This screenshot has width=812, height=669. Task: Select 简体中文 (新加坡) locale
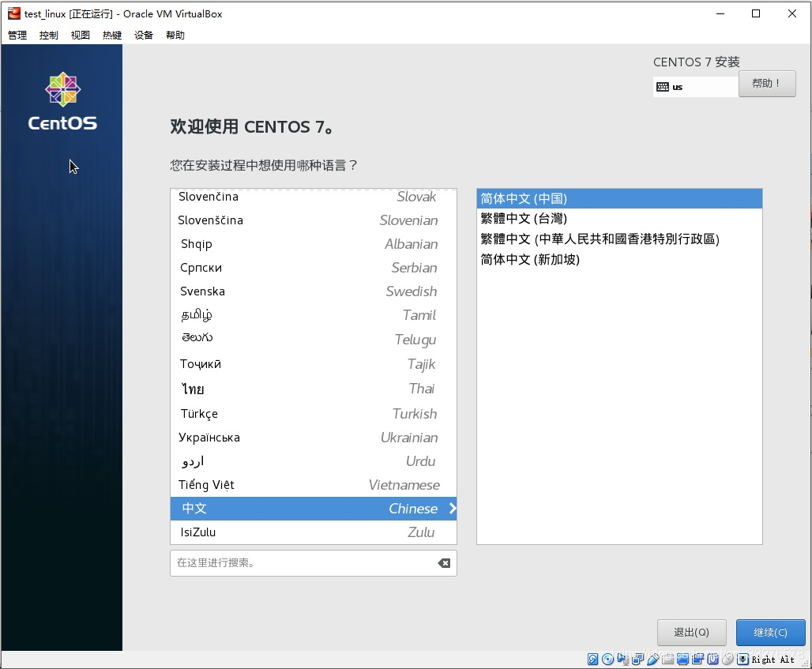[619, 259]
